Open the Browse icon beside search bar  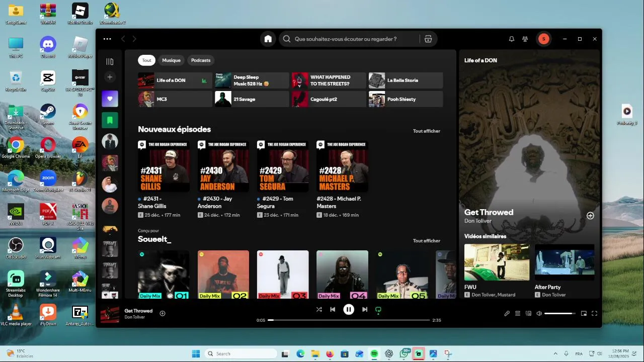click(x=428, y=39)
